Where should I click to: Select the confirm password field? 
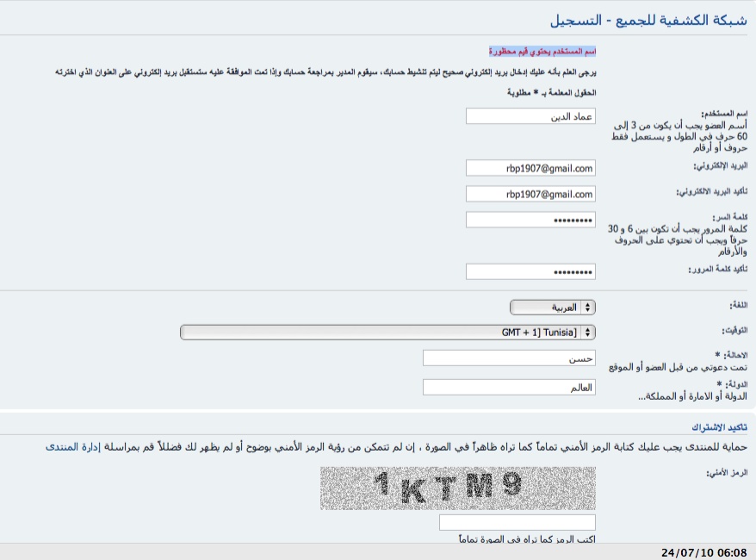[530, 271]
